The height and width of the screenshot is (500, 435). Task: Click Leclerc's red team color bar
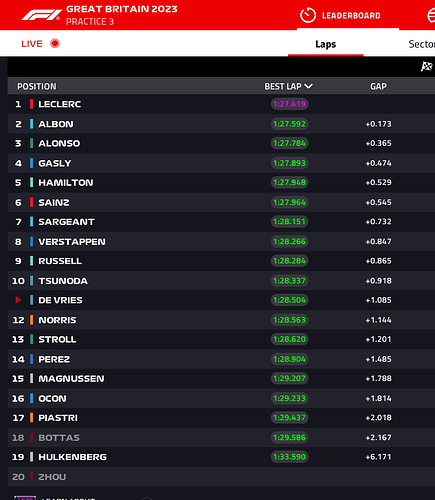[31, 104]
